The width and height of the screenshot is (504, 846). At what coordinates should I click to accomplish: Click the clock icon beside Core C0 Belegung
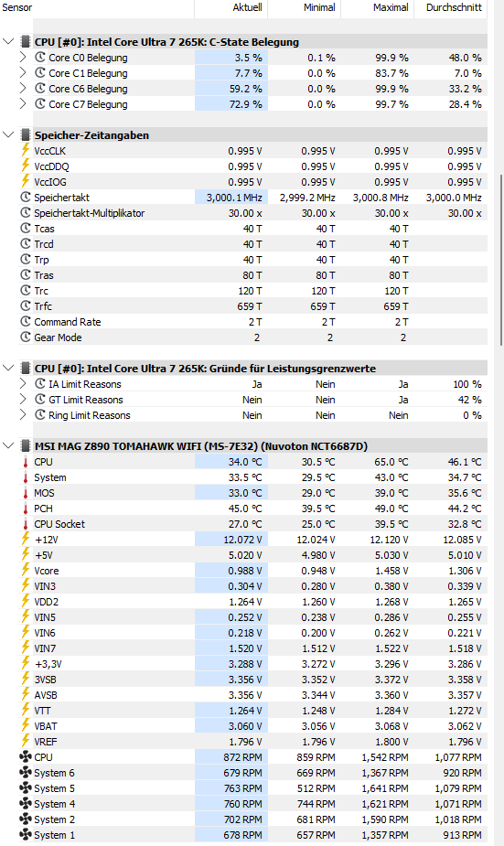40,58
